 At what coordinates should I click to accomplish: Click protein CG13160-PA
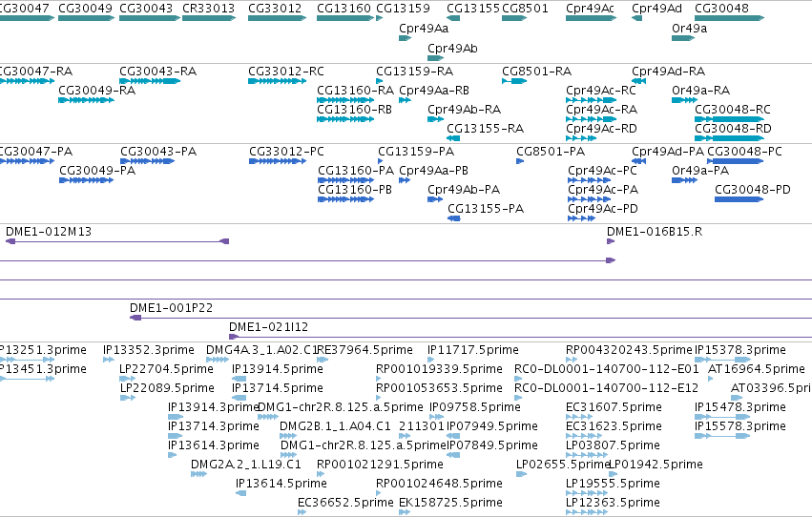(346, 180)
